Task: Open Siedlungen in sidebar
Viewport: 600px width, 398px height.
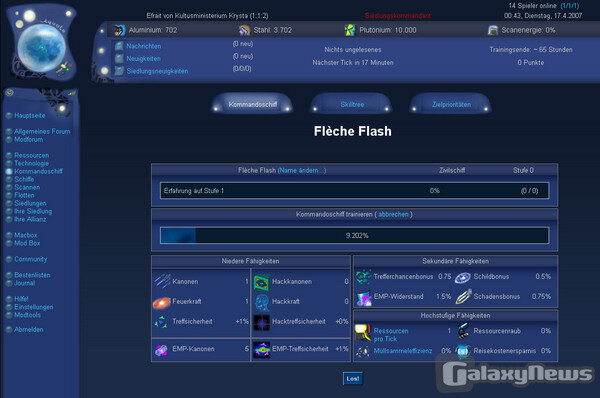Action: (30, 203)
